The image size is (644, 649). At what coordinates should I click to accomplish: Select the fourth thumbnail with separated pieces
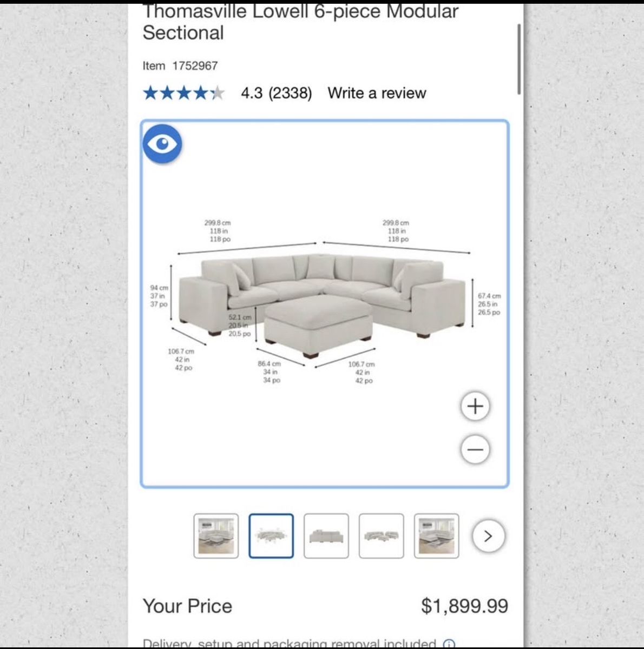pos(382,536)
